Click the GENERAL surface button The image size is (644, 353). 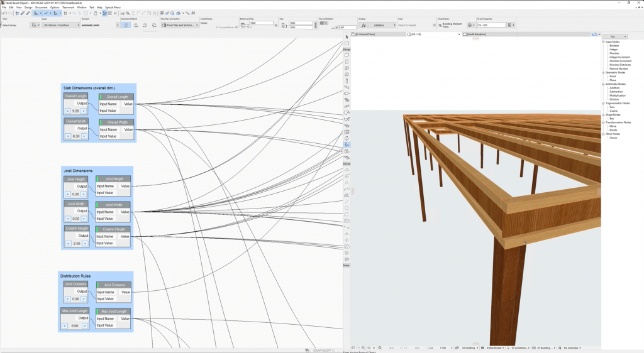379,25
